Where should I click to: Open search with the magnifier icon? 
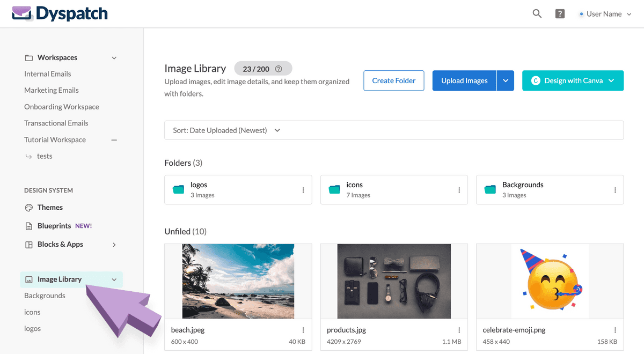537,14
